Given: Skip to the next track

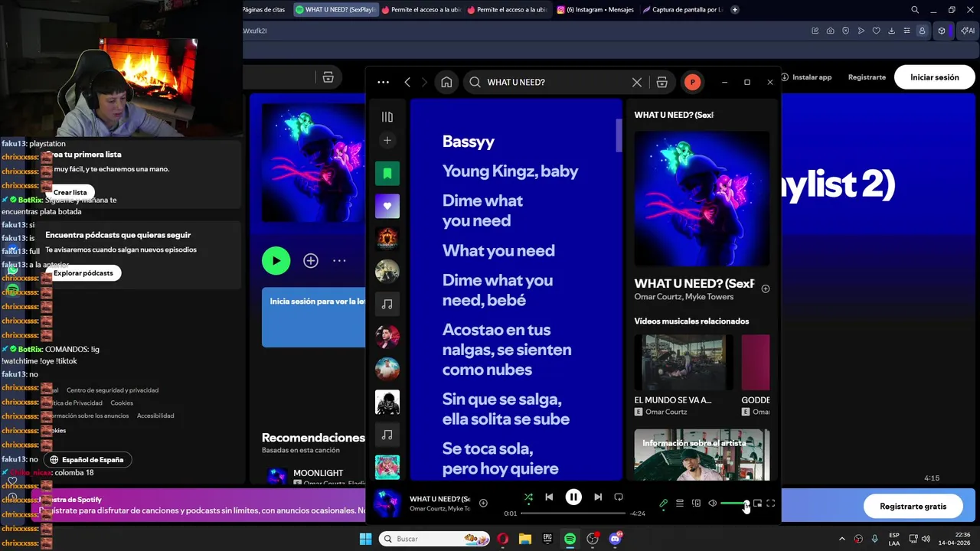Looking at the screenshot, I should coord(598,497).
